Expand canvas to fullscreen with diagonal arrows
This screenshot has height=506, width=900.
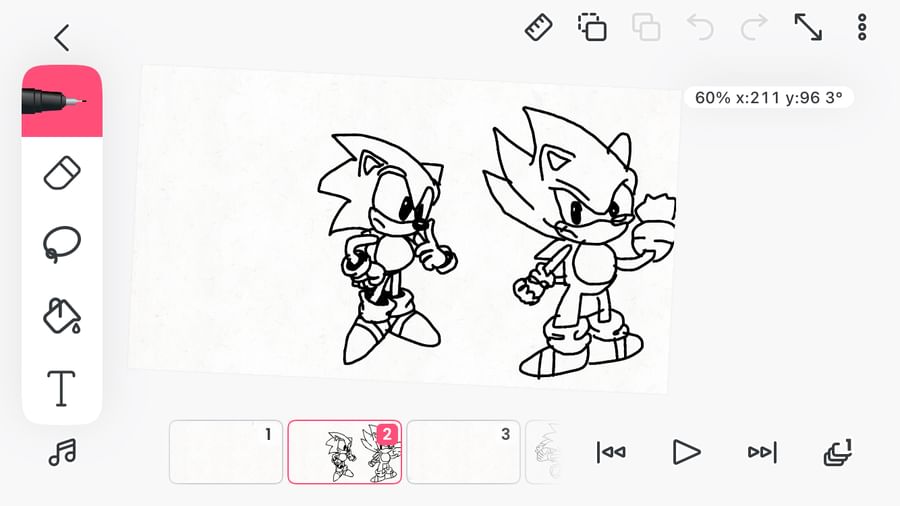click(x=808, y=27)
